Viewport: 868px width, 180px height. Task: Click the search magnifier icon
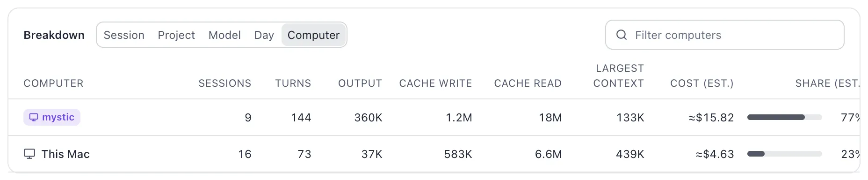[x=622, y=35]
